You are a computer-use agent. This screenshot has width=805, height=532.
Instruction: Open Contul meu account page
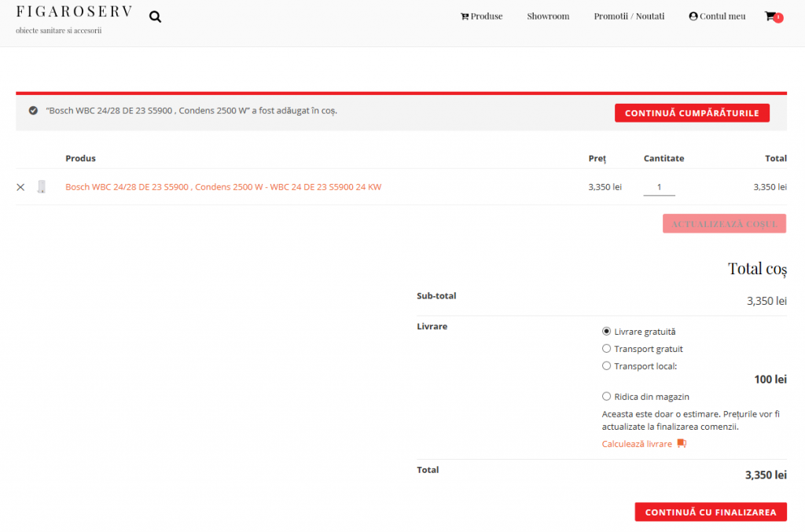pyautogui.click(x=717, y=17)
